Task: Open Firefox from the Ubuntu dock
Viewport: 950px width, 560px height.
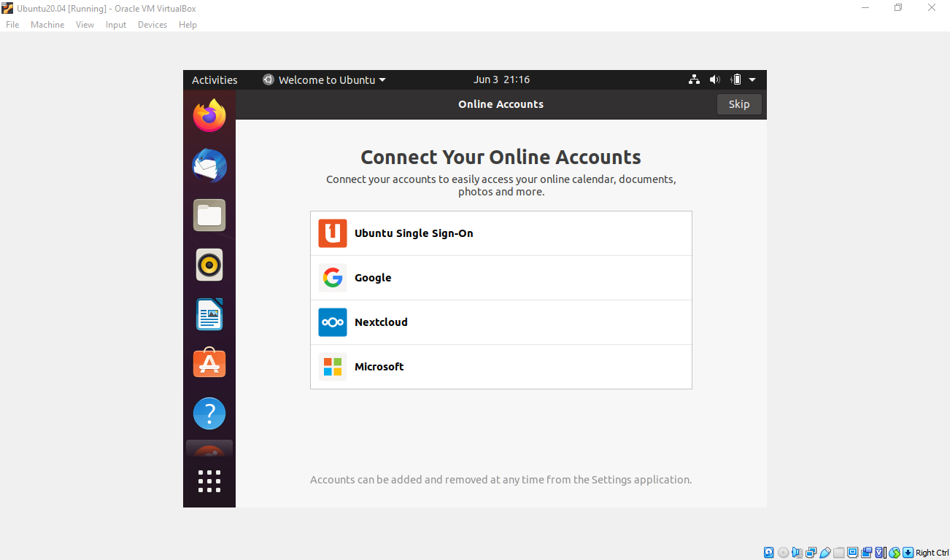Action: coord(209,115)
